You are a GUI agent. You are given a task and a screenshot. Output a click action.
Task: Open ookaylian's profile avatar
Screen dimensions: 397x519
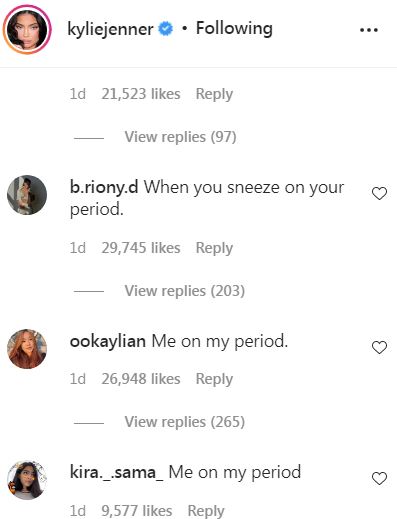point(27,349)
